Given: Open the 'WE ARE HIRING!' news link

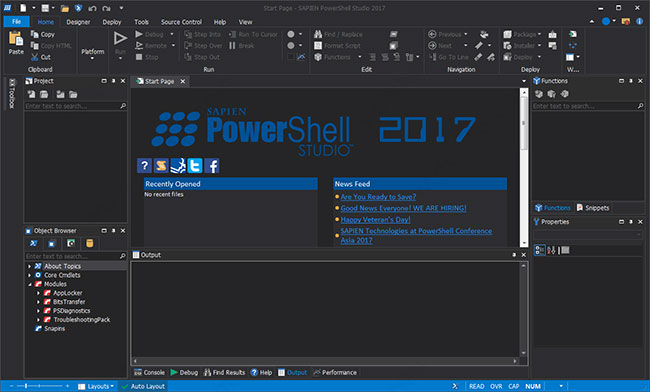Looking at the screenshot, I should point(403,208).
